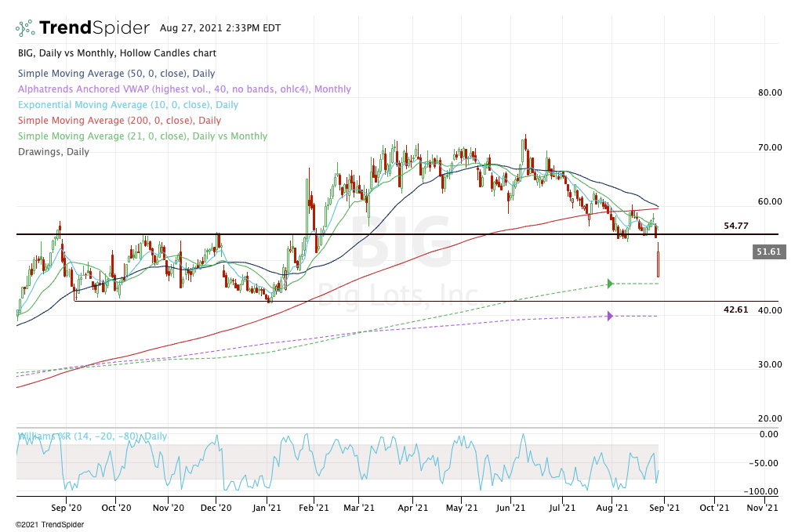802x532 pixels.
Task: Click the purple VWAP marker arrow
Action: 610,316
